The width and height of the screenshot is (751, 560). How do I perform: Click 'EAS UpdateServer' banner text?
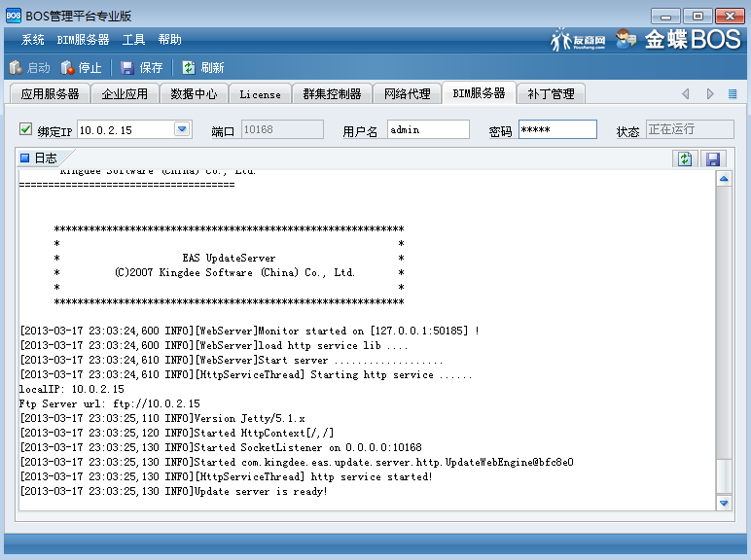pyautogui.click(x=229, y=258)
